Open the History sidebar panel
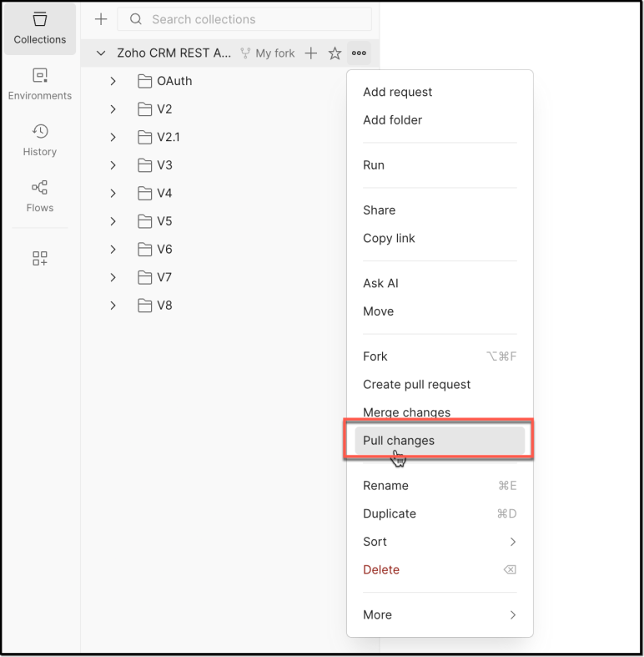The image size is (644, 657). [39, 140]
